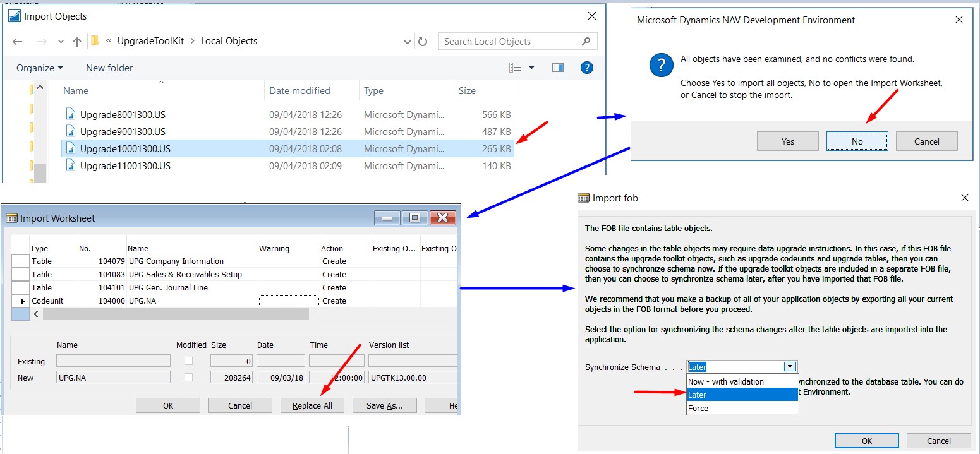Screen dimensions: 980x454
Task: Expand the Organize menu
Action: [x=39, y=68]
